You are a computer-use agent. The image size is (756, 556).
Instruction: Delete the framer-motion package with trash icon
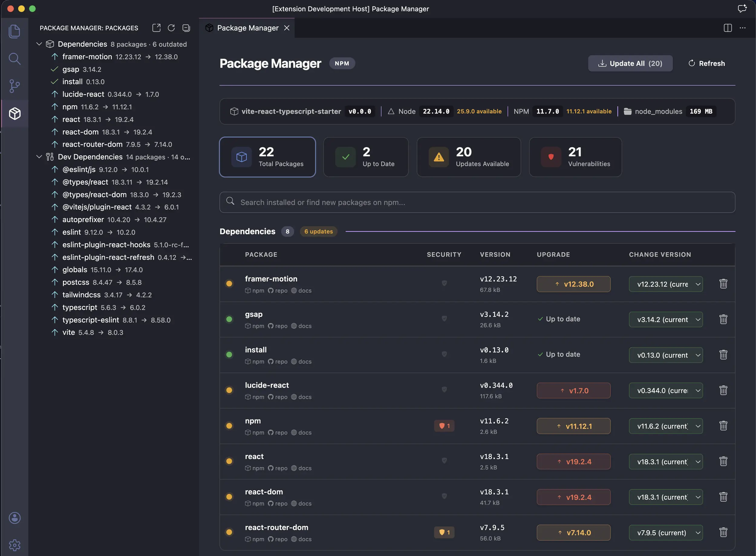[x=723, y=284]
